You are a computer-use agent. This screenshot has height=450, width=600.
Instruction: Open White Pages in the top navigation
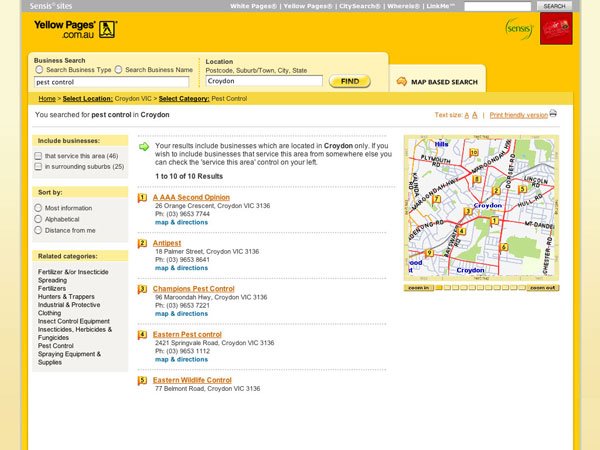click(253, 6)
